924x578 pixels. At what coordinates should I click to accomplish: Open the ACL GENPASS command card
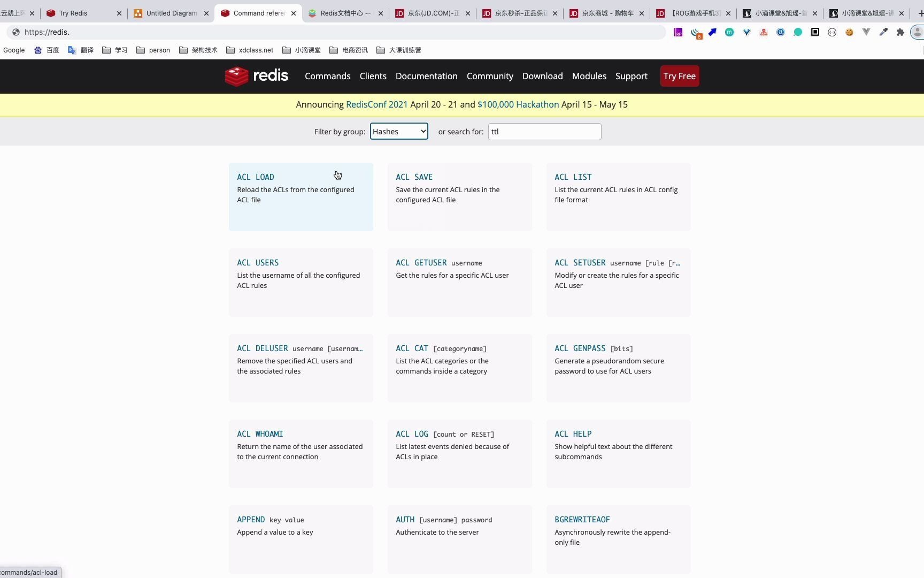(x=619, y=368)
